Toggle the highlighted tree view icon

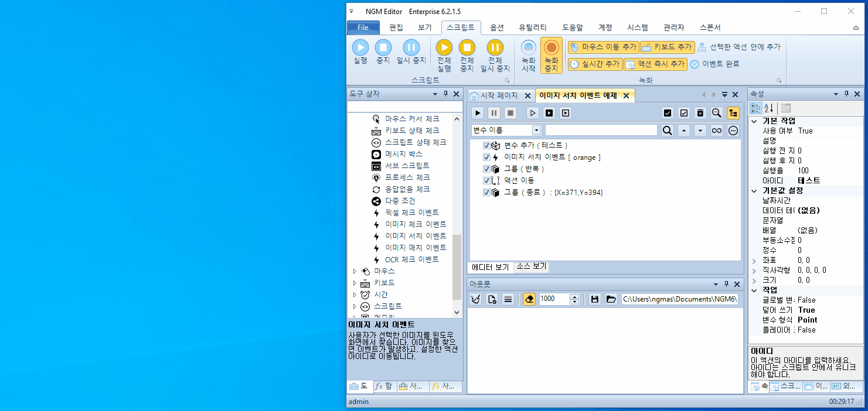click(733, 113)
